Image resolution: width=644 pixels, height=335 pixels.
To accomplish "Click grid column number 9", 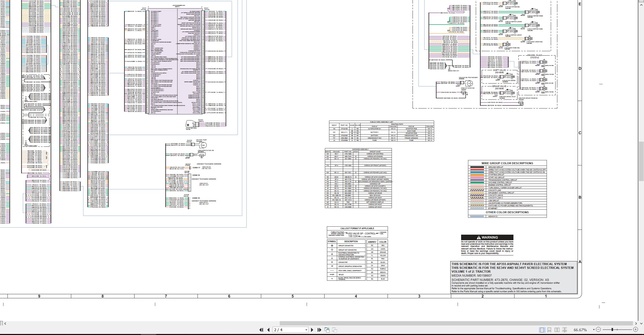I will pyautogui.click(x=39, y=296).
